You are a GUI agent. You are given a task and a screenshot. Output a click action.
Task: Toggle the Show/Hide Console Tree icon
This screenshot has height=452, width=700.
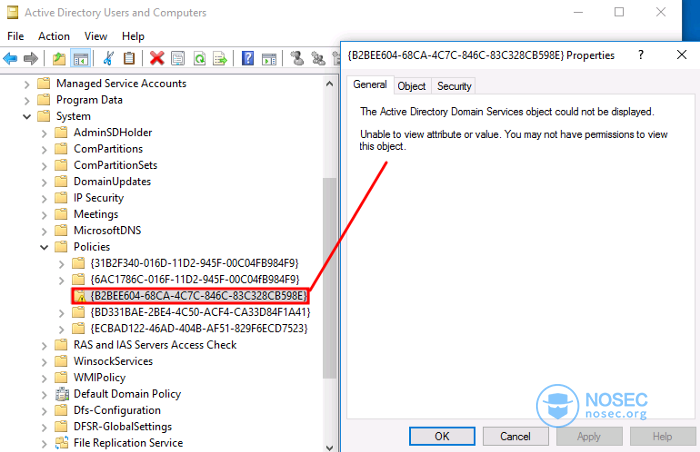tap(81, 59)
